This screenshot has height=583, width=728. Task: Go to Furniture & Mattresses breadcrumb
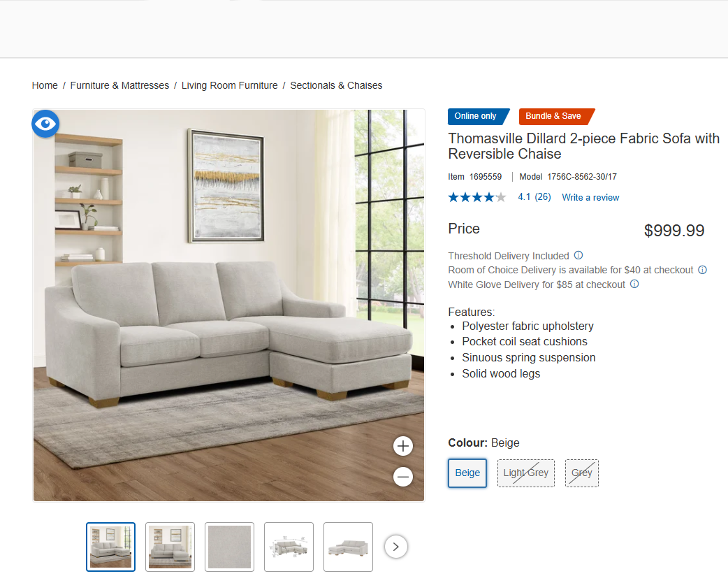[119, 85]
